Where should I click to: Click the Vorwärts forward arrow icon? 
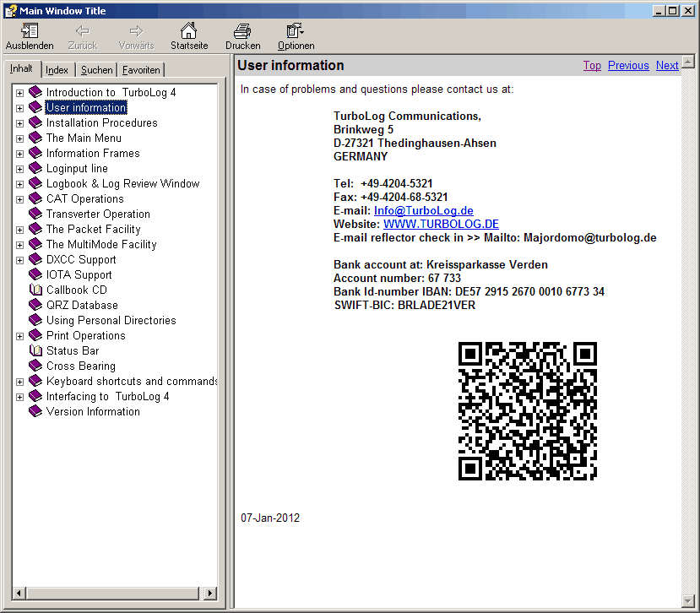click(x=136, y=30)
